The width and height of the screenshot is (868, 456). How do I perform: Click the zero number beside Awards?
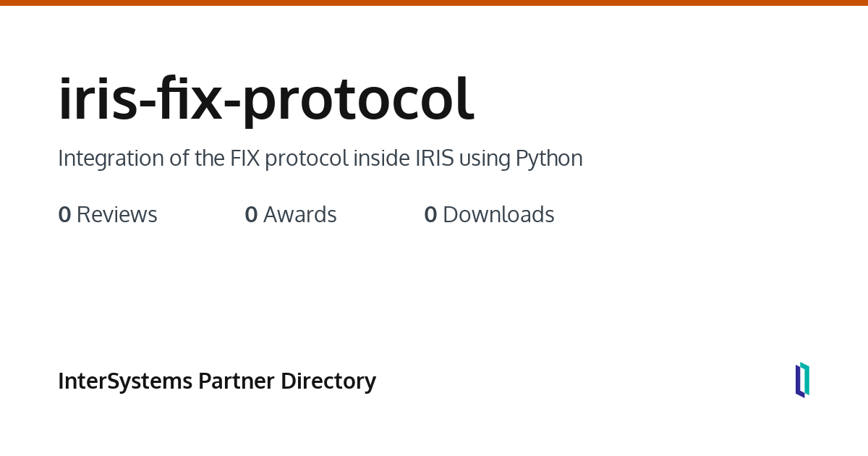[x=251, y=215]
